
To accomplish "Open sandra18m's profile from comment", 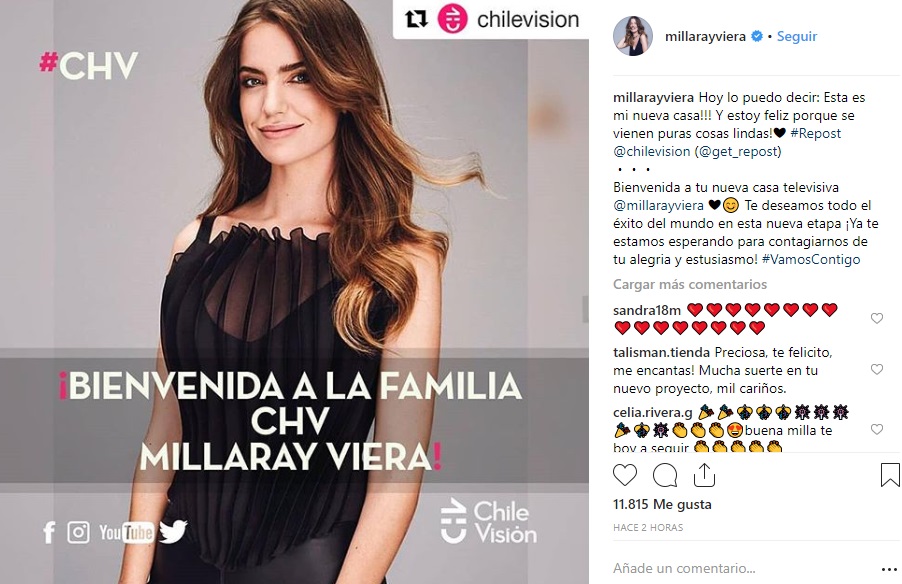I will click(x=647, y=310).
